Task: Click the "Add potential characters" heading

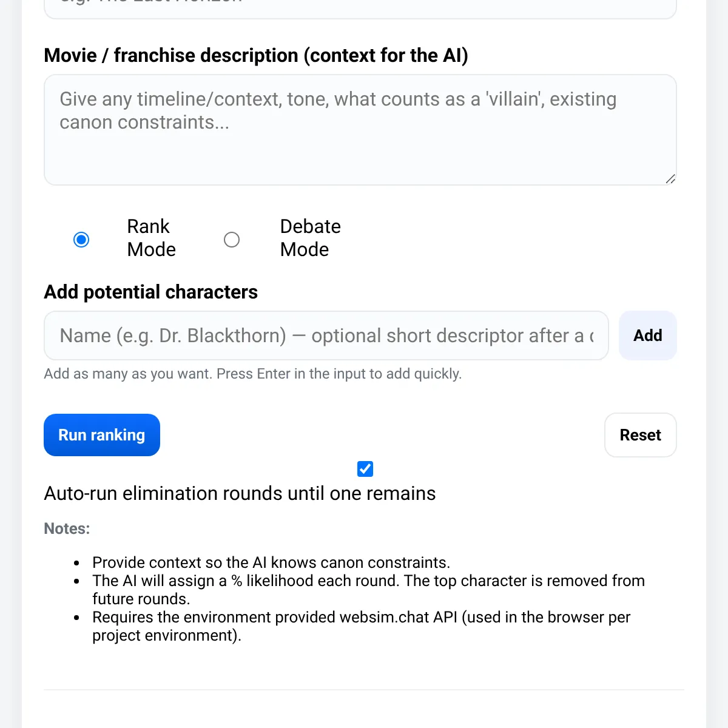Action: (151, 292)
